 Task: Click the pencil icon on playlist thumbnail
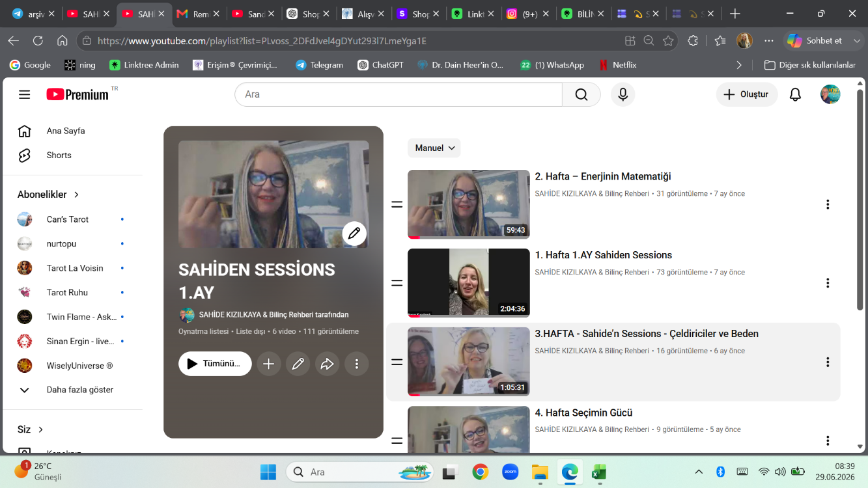(354, 234)
